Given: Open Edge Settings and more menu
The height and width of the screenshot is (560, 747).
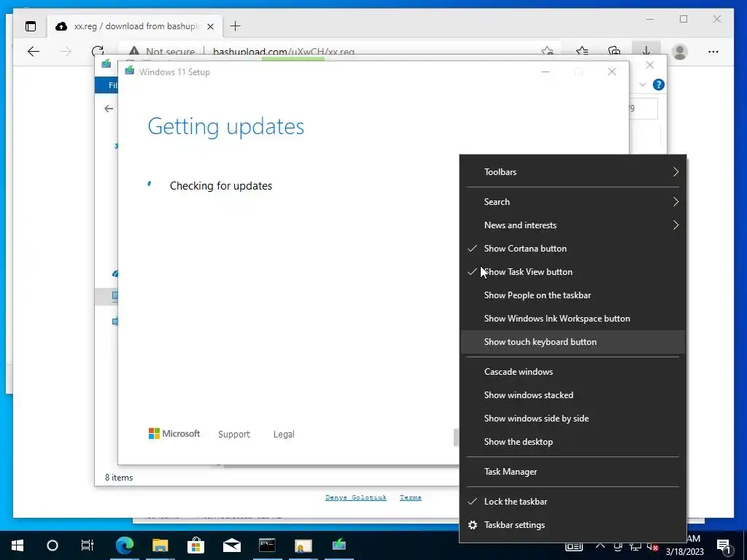Looking at the screenshot, I should [713, 52].
